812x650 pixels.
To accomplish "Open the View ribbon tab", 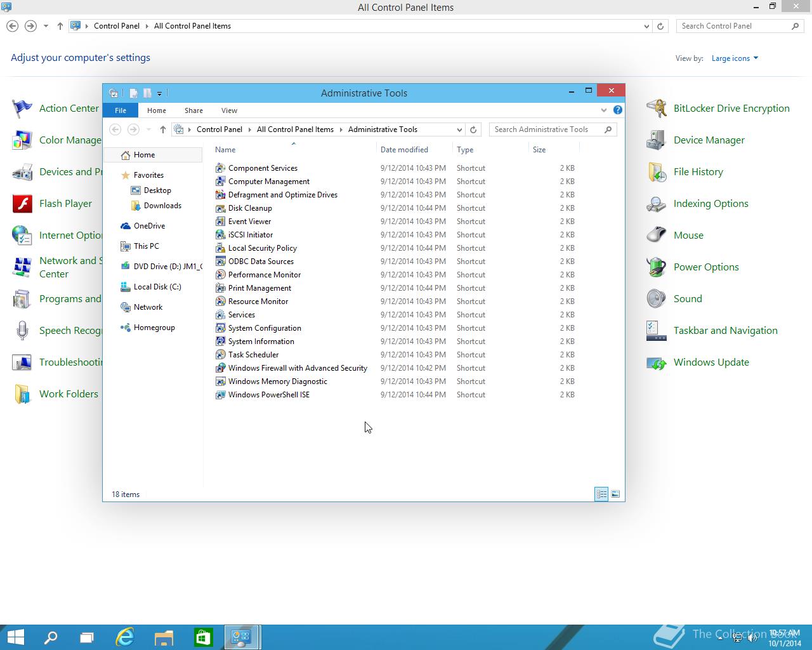I will pos(229,110).
